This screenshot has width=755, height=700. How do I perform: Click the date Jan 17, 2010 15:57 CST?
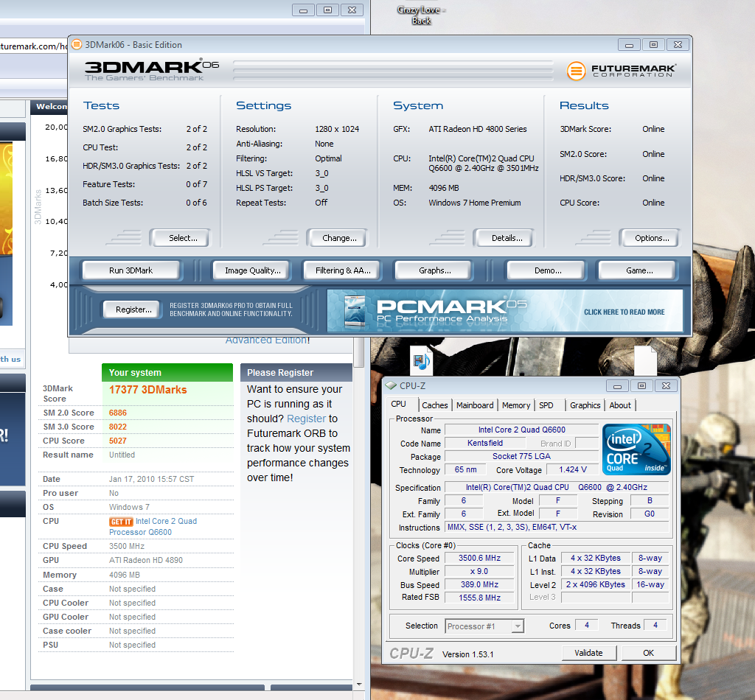[151, 479]
